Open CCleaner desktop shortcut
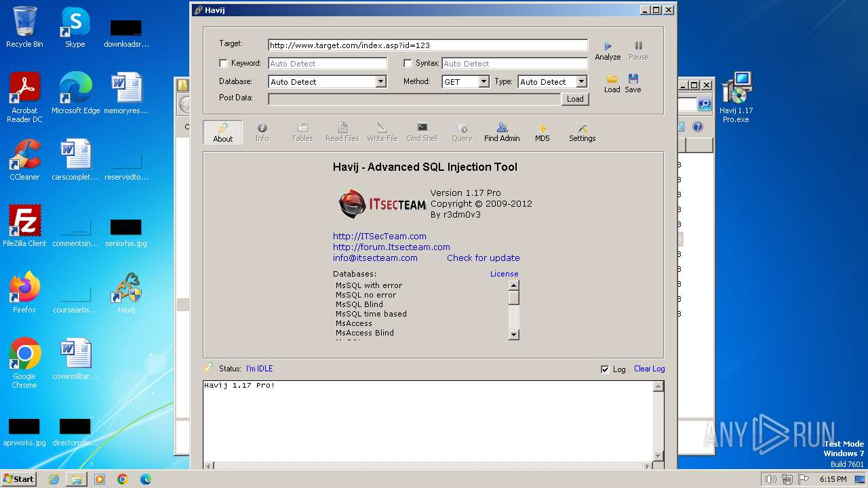The height and width of the screenshot is (488, 868). point(24,160)
